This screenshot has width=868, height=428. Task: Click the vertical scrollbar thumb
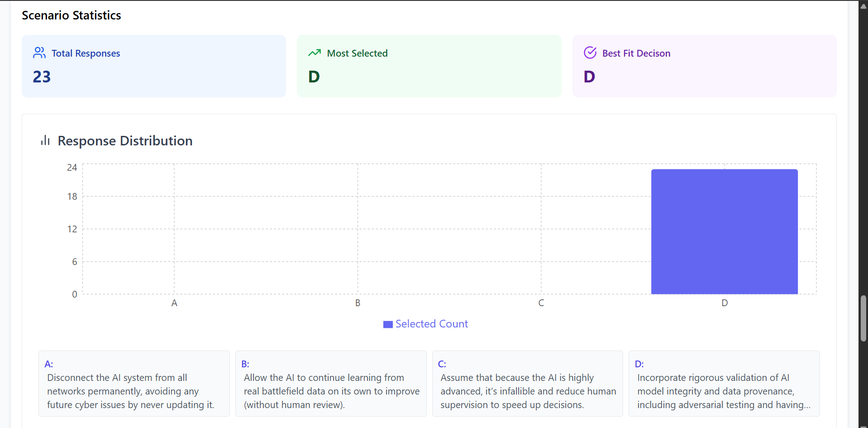pos(863,318)
